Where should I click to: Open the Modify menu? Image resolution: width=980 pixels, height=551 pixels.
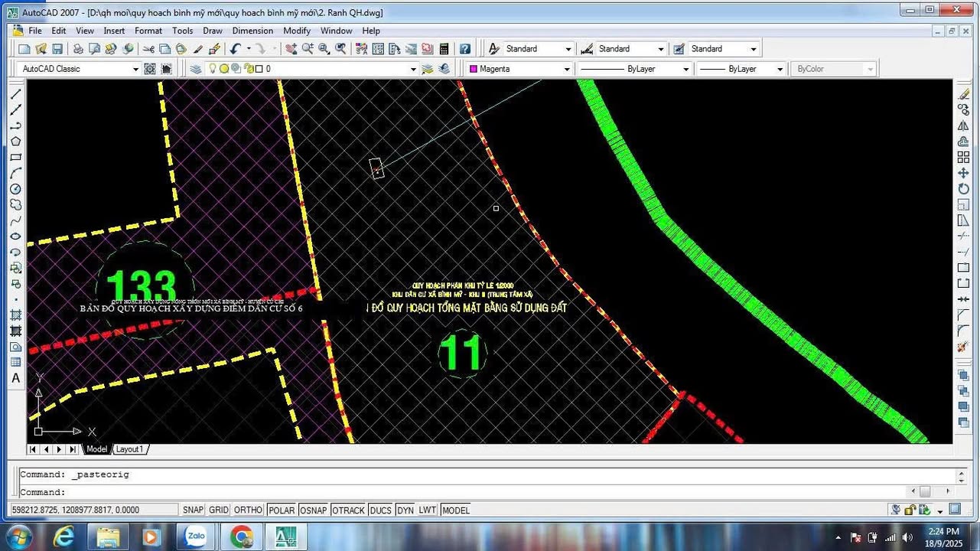tap(297, 31)
